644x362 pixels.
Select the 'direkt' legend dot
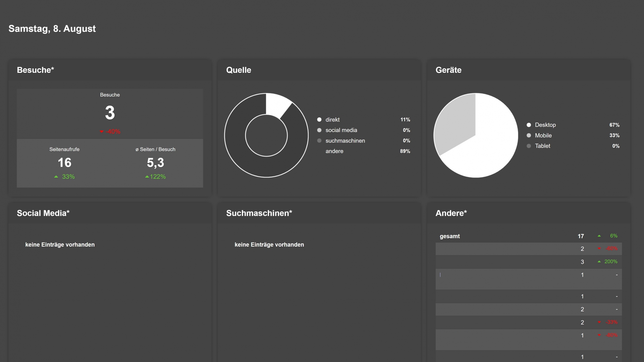point(319,120)
